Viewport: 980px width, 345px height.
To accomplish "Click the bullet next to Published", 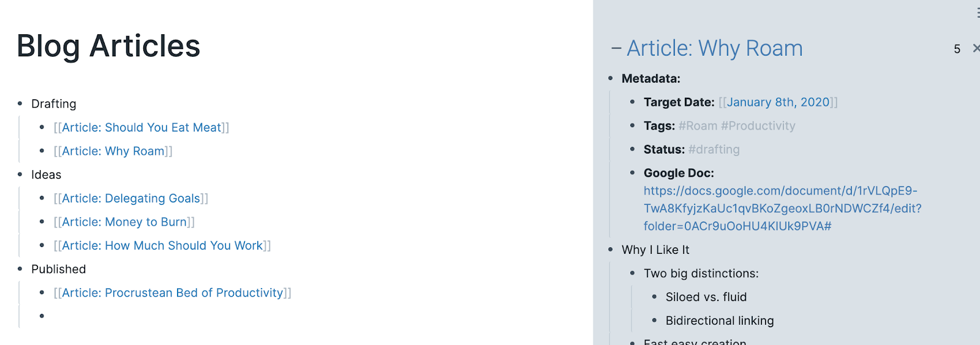I will click(x=20, y=269).
